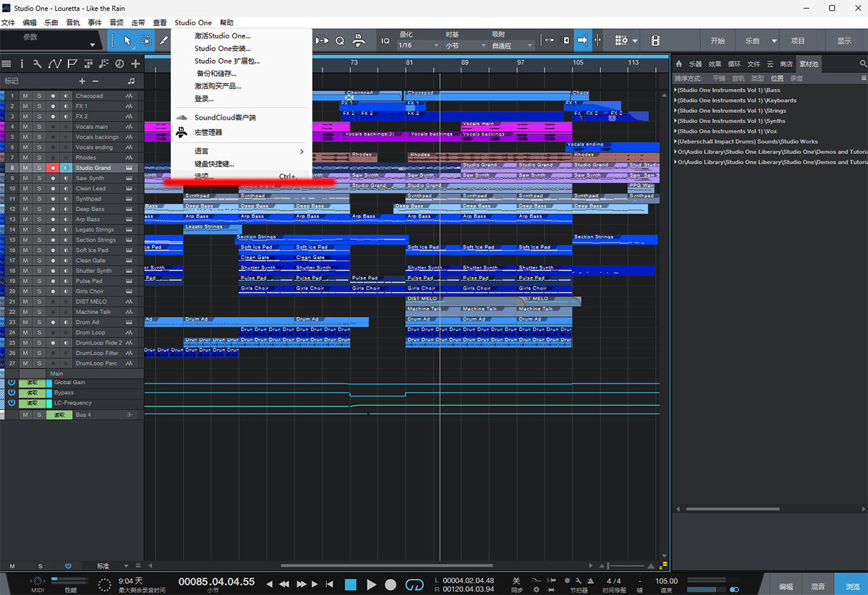Viewport: 868px width, 595px height.
Task: Click the IQ quantize panel icon
Action: pos(386,41)
